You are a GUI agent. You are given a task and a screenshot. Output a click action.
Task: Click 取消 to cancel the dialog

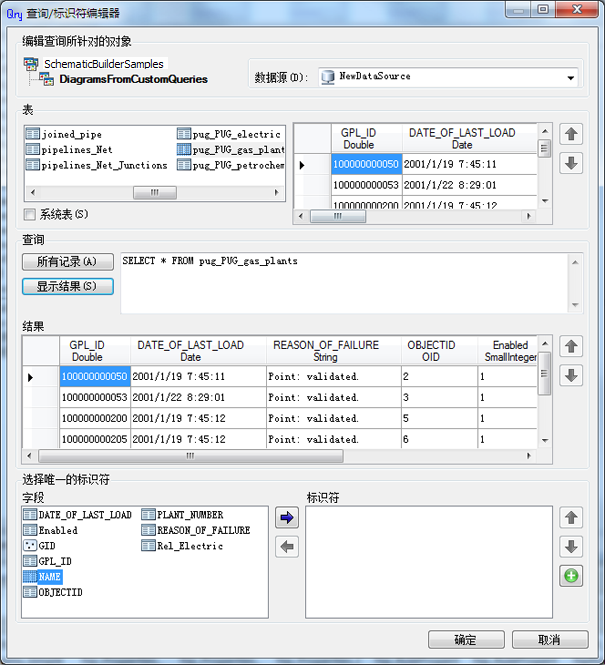[549, 640]
